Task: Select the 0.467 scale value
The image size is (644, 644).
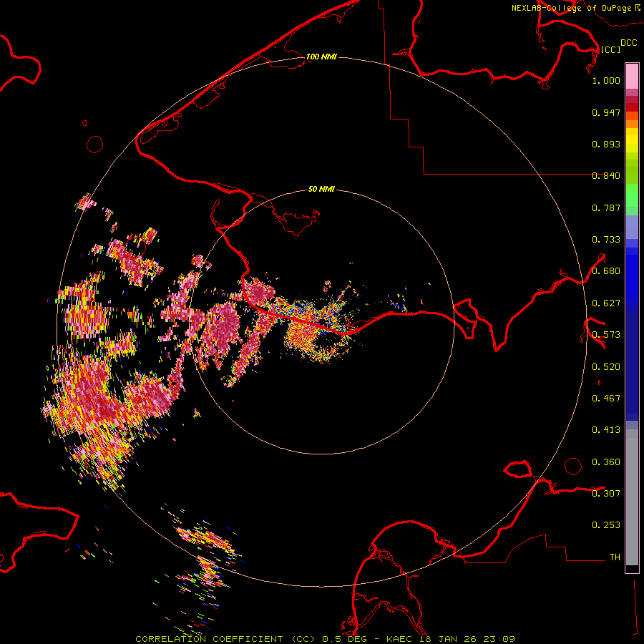Action: pos(606,399)
